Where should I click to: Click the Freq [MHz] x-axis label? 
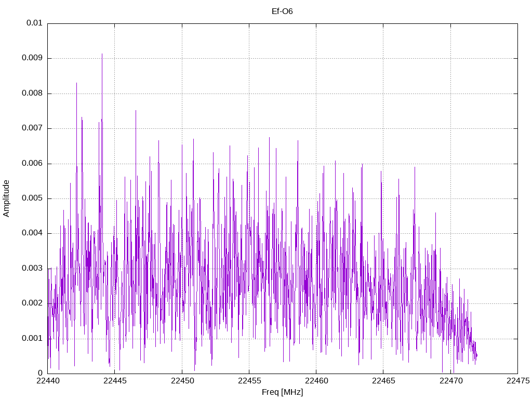click(282, 392)
